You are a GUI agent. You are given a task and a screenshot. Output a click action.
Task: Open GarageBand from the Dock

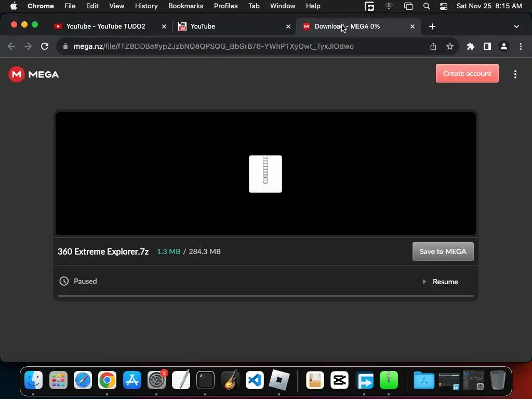pyautogui.click(x=230, y=380)
